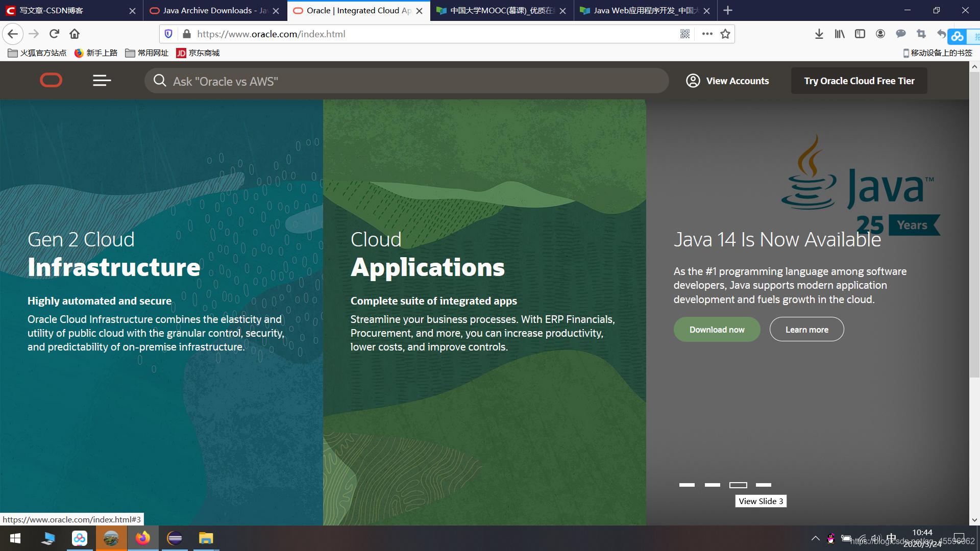The width and height of the screenshot is (980, 551).
Task: Click the Ask Oracle search field
Action: pos(406,81)
